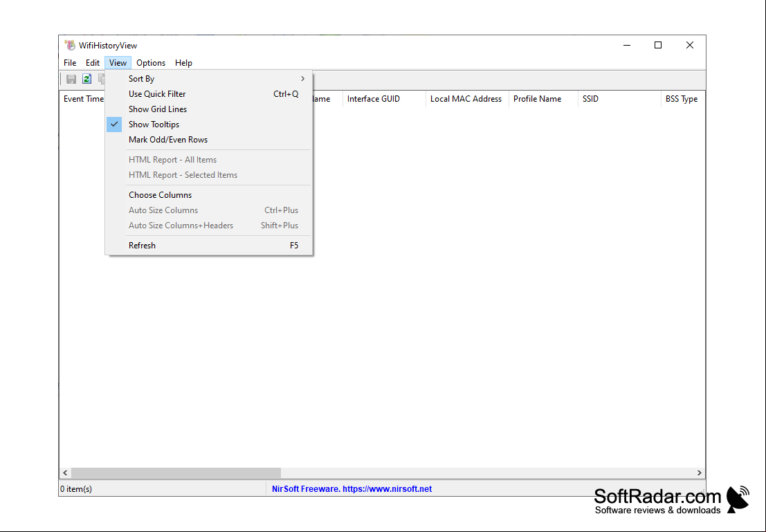Image resolution: width=766 pixels, height=532 pixels.
Task: Click the green Refresh toolbar icon
Action: click(x=87, y=79)
